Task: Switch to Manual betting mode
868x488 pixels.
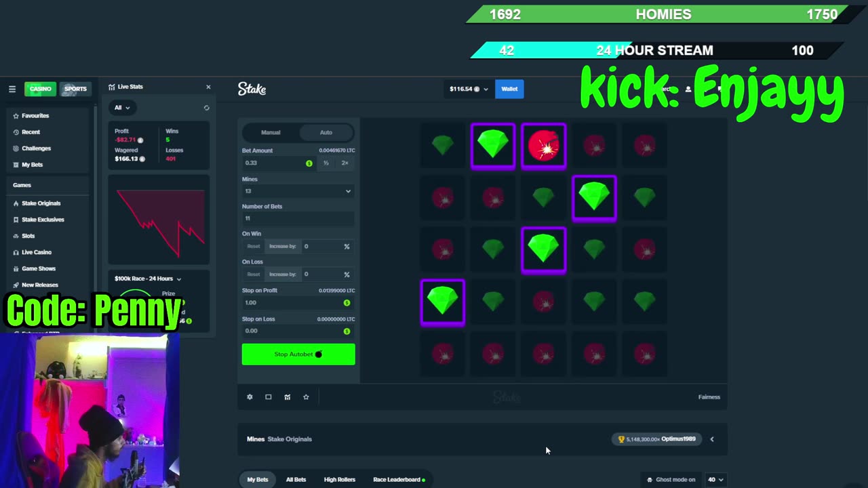Action: click(271, 132)
